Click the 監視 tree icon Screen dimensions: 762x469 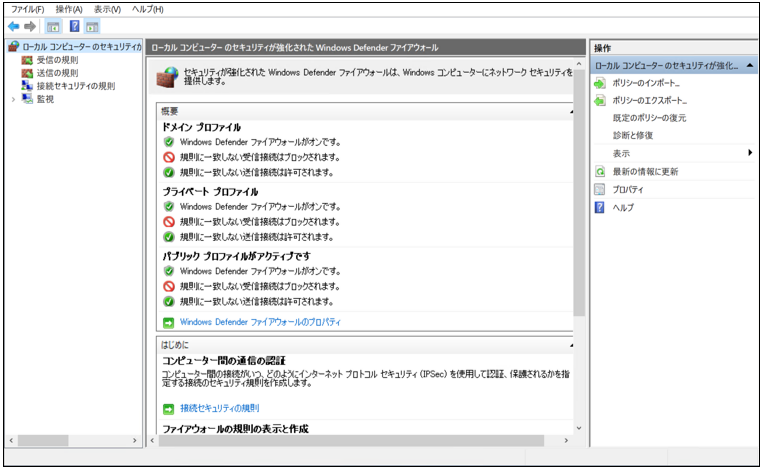coord(27,99)
